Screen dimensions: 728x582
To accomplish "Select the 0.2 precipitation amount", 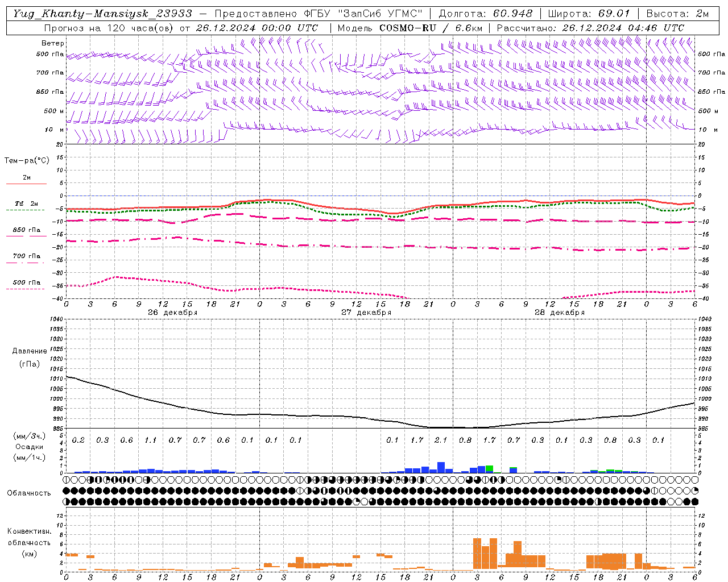I will click(78, 440).
